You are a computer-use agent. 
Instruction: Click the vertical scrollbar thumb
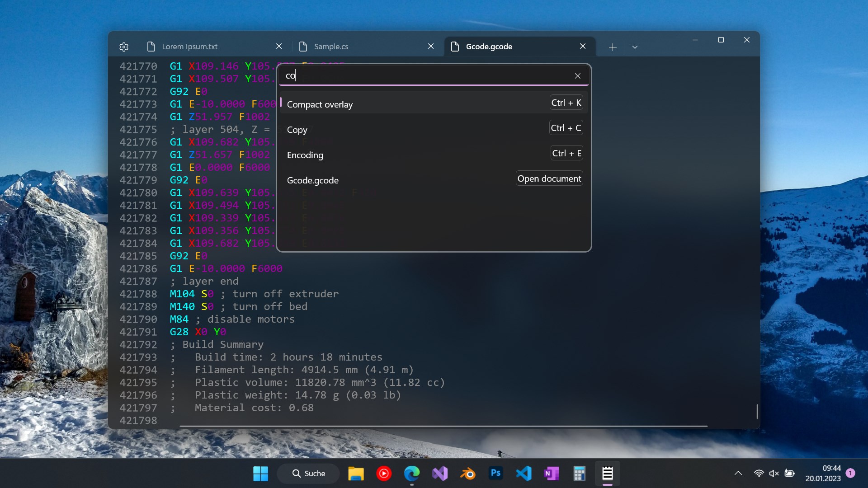[x=757, y=411]
